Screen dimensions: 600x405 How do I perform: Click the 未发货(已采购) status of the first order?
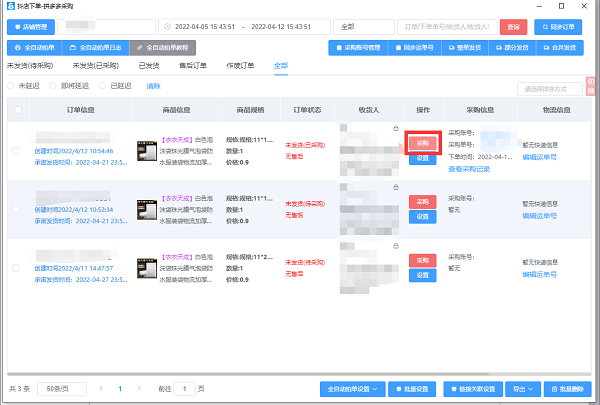[305, 145]
